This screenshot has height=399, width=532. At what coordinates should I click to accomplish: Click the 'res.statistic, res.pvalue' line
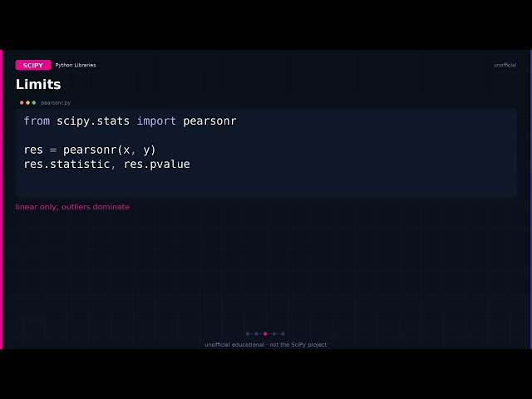[x=107, y=165]
